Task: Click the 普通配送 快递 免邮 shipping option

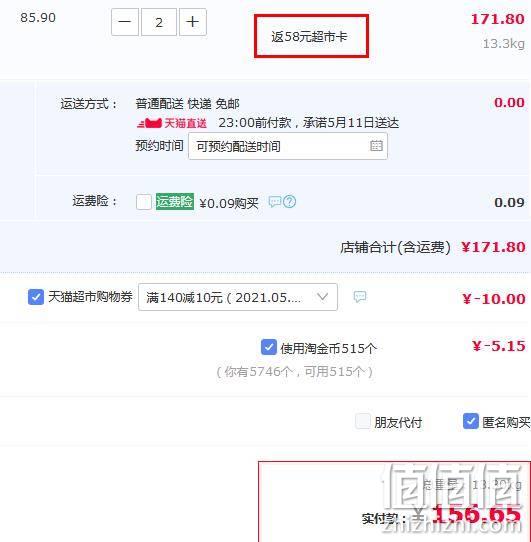Action: (187, 104)
